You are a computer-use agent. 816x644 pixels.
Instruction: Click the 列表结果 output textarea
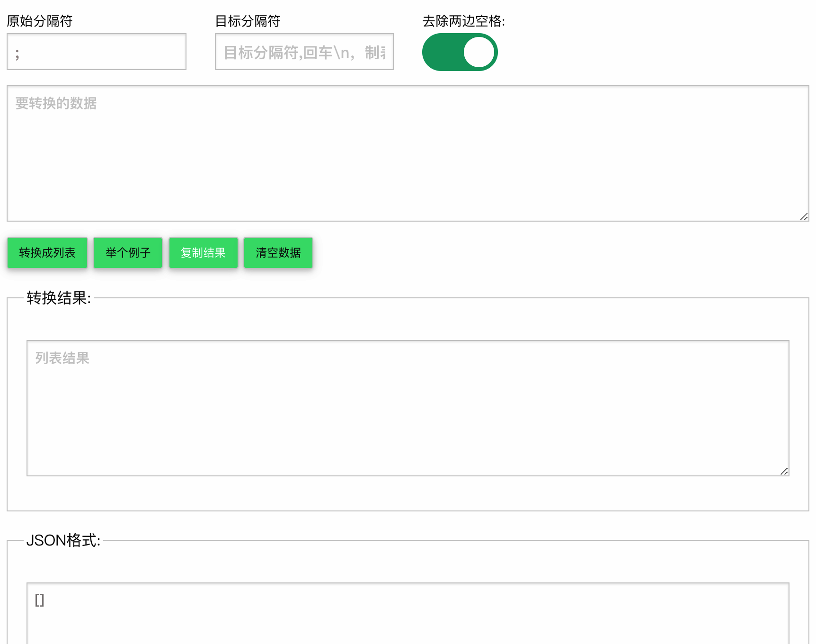click(408, 408)
